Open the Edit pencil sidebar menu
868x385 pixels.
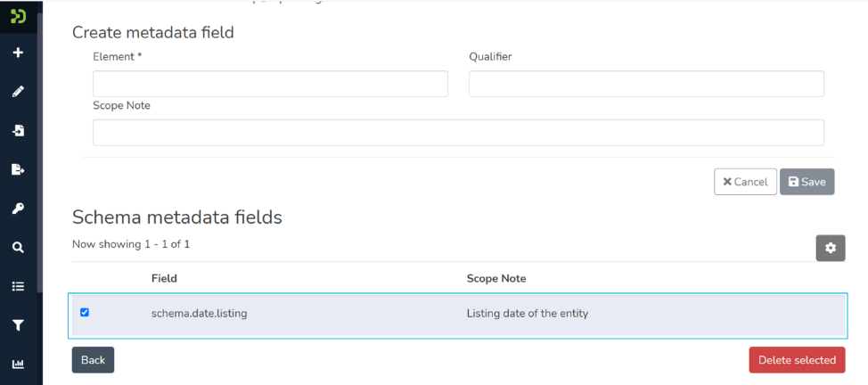coord(18,92)
